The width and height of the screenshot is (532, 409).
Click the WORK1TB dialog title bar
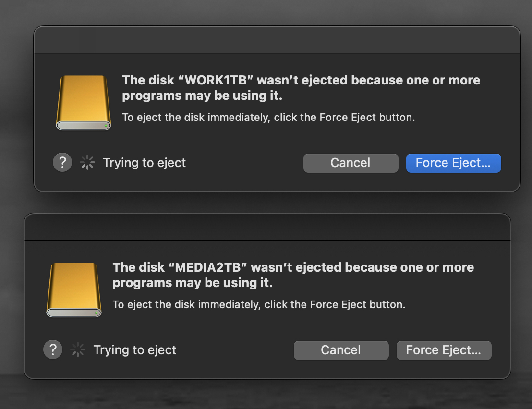click(x=277, y=40)
